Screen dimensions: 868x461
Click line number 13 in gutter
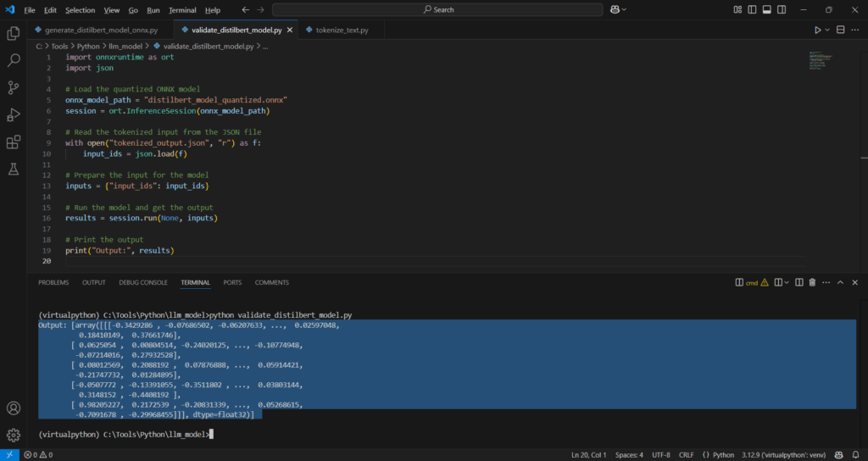48,186
